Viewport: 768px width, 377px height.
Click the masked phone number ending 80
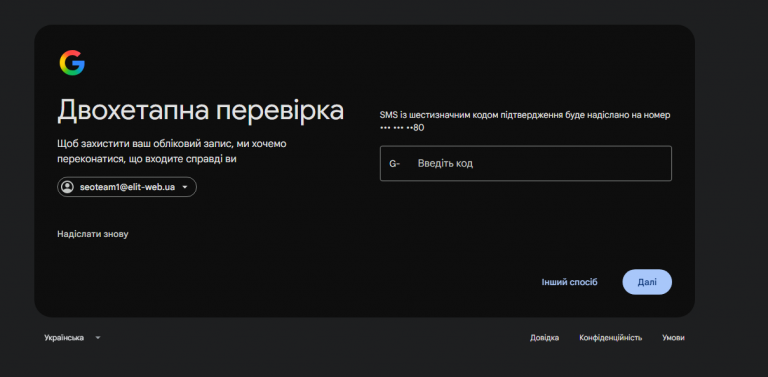tap(402, 128)
